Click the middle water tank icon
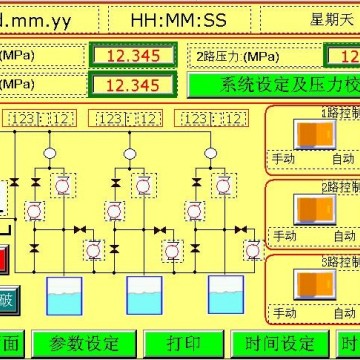The image size is (360, 360). coord(144,295)
